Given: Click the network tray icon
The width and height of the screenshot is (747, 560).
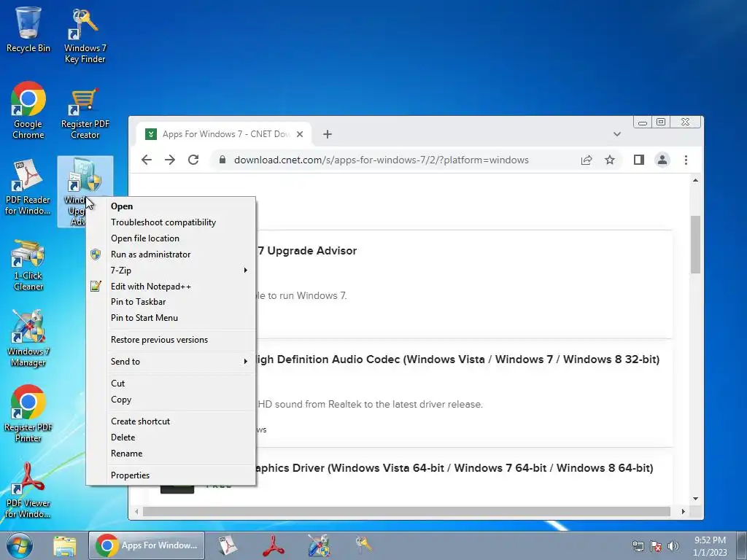Looking at the screenshot, I should [638, 546].
